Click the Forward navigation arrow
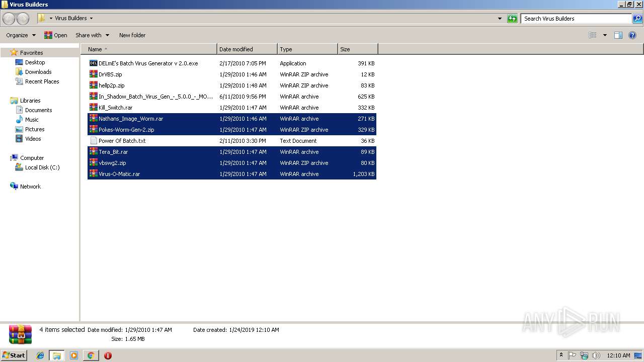The height and width of the screenshot is (362, 644). click(x=23, y=19)
